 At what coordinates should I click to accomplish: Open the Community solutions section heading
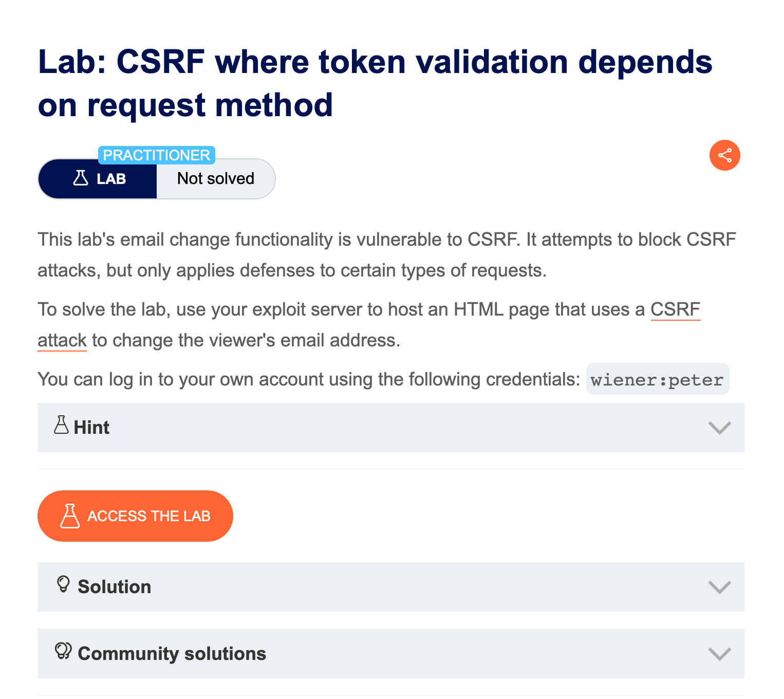click(x=172, y=654)
